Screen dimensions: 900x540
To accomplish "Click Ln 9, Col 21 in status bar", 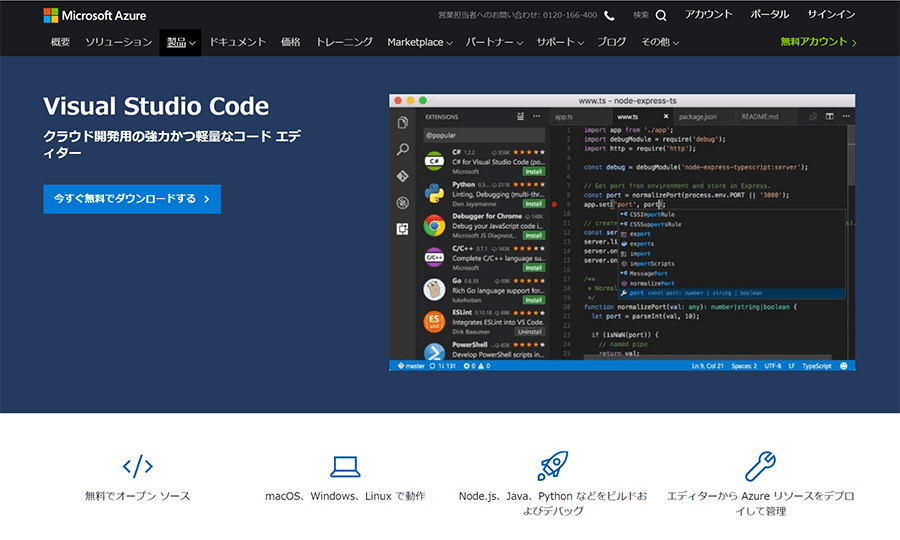I will pyautogui.click(x=708, y=366).
